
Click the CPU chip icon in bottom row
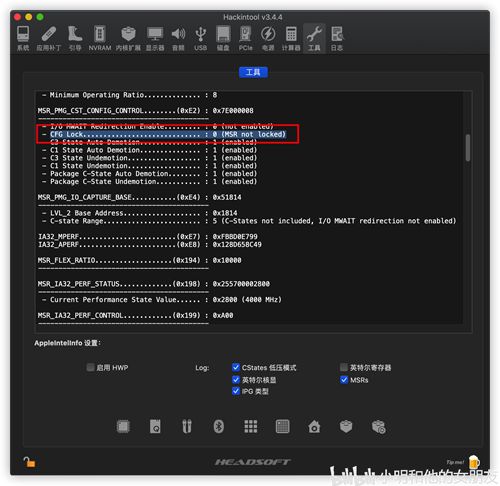[123, 426]
